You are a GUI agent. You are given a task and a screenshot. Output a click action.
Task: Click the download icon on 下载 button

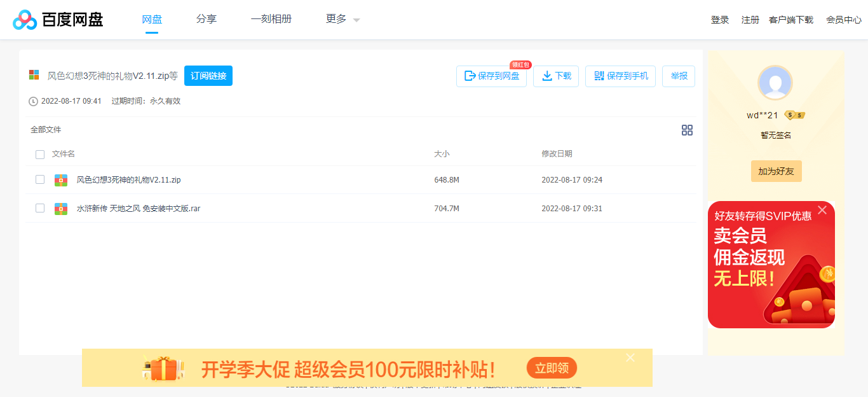click(x=546, y=76)
